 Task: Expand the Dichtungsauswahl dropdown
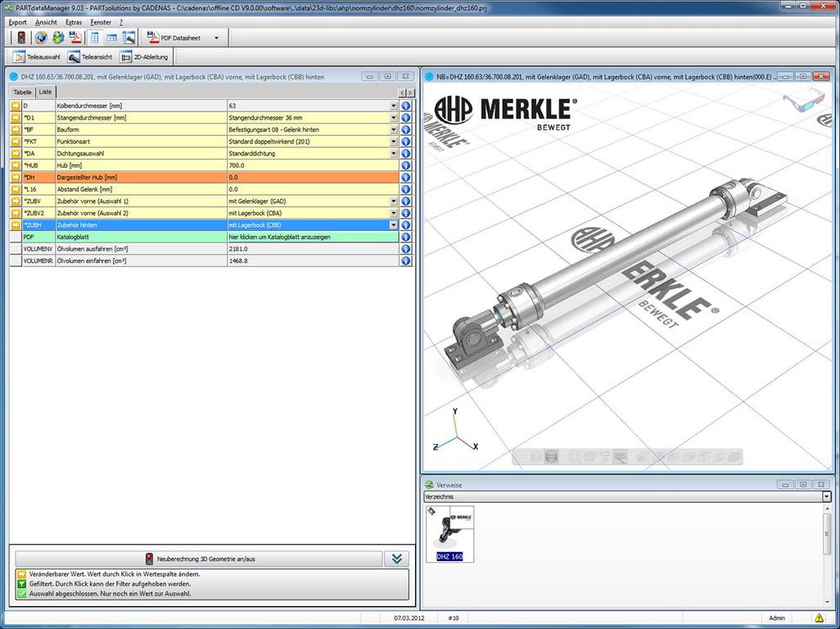coord(394,153)
